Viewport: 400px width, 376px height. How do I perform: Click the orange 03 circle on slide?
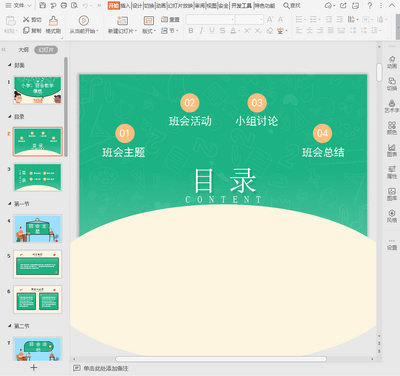coord(257,103)
